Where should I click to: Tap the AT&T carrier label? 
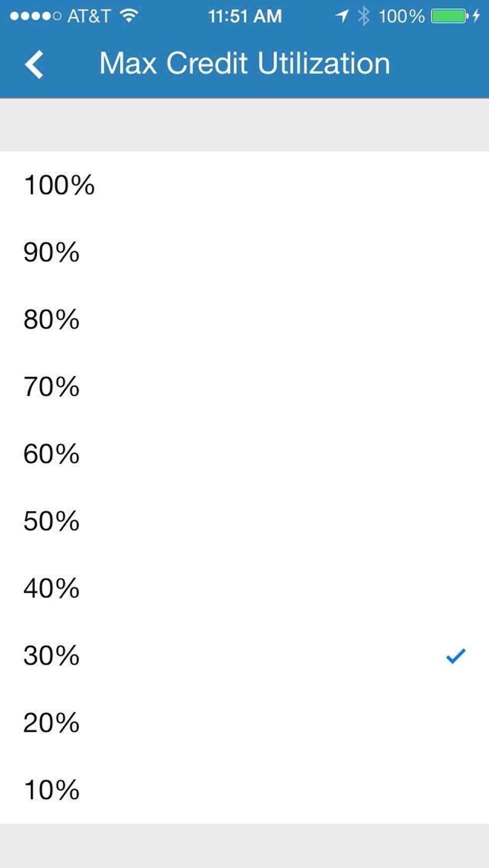point(89,15)
